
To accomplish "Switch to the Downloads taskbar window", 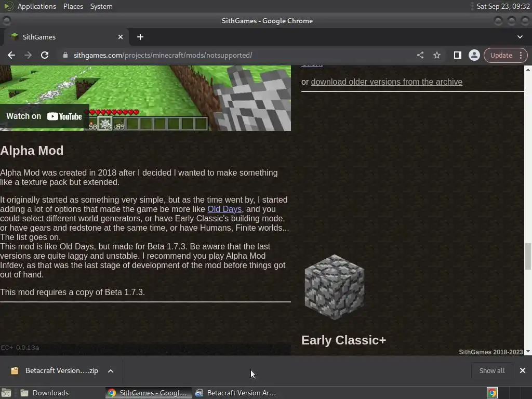I will pyautogui.click(x=44, y=393).
